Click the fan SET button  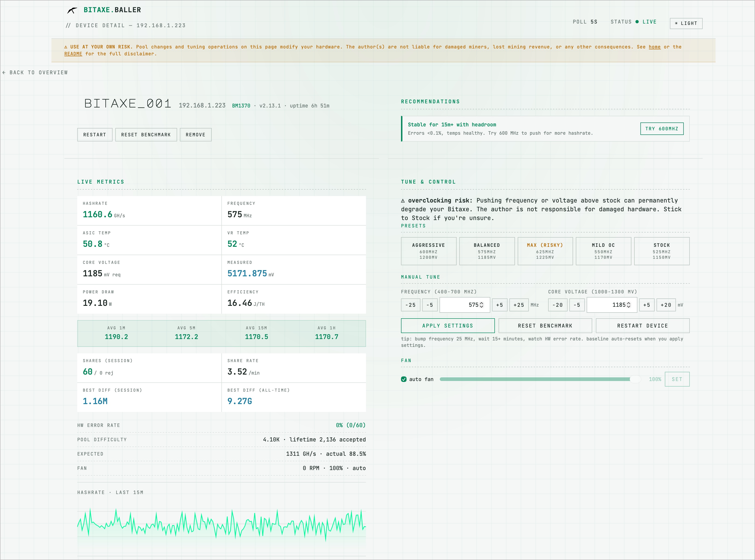click(x=677, y=379)
